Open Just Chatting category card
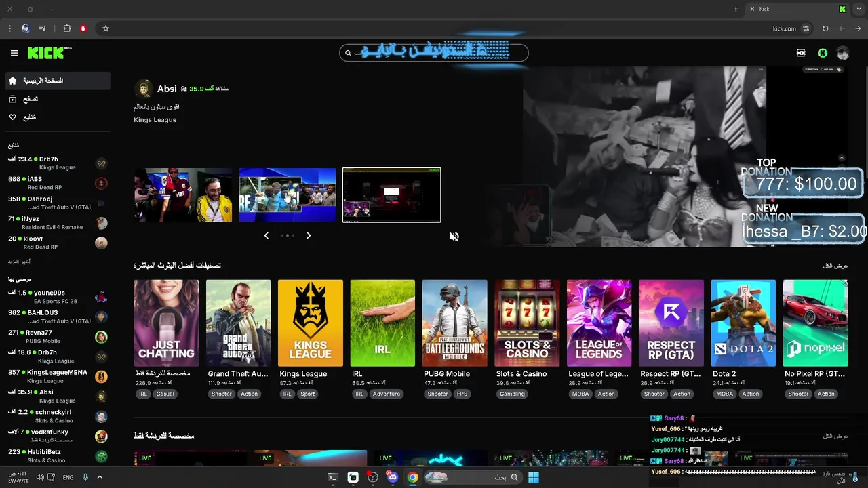 [166, 323]
